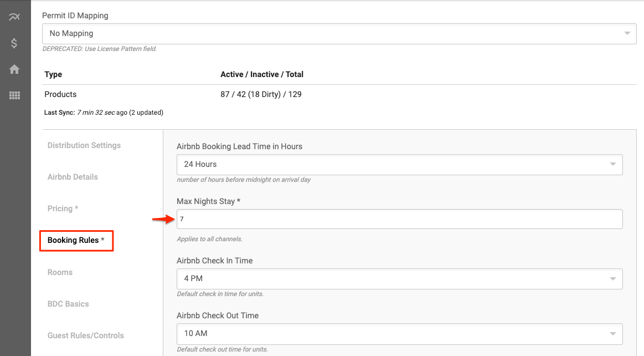Viewport: 644px width, 356px height.
Task: Switch to the BDC Basics tab
Action: pyautogui.click(x=68, y=304)
